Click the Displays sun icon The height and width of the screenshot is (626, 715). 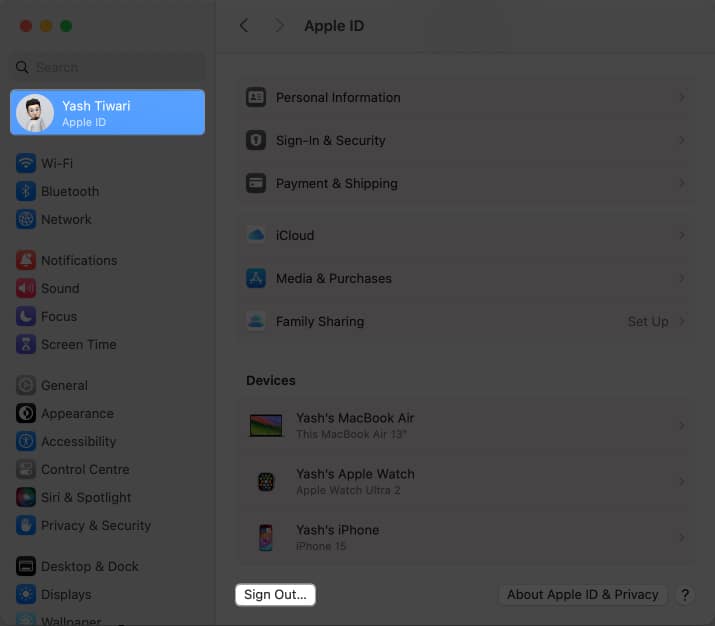[x=26, y=594]
